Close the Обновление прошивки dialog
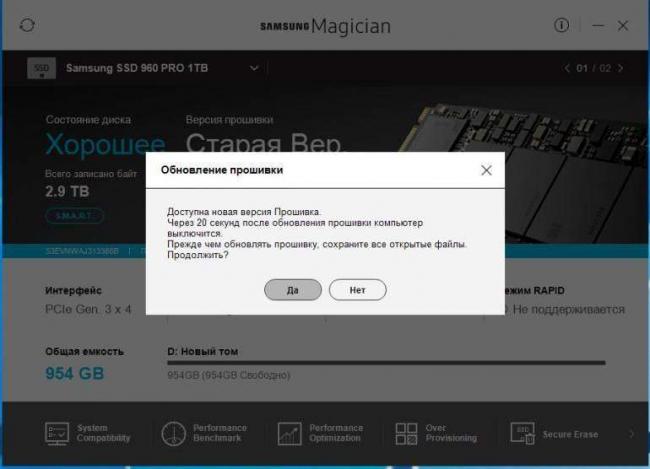Screen dimensions: 650x469 click(486, 170)
